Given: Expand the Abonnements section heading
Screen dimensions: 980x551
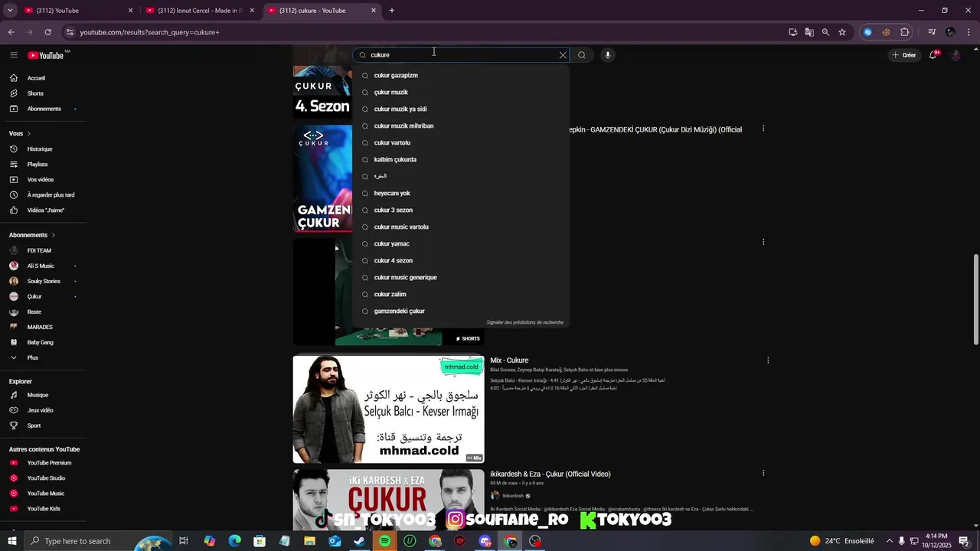Looking at the screenshot, I should click(x=32, y=235).
